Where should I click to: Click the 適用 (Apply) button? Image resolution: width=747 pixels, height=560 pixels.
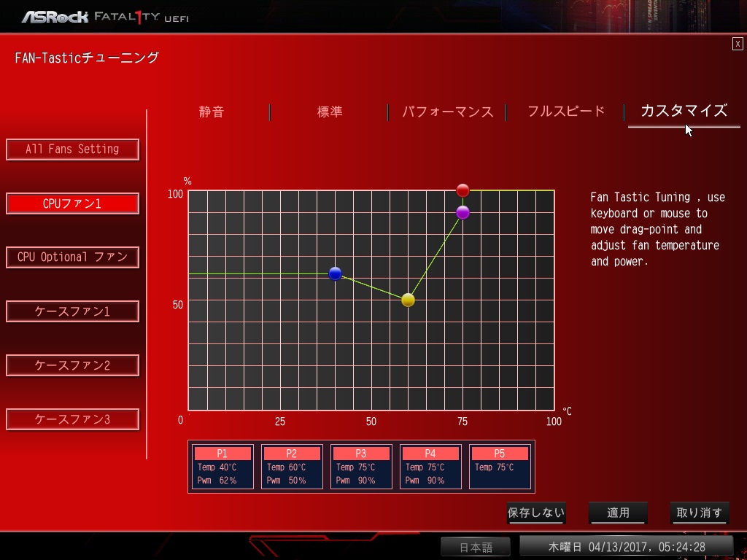pos(618,513)
